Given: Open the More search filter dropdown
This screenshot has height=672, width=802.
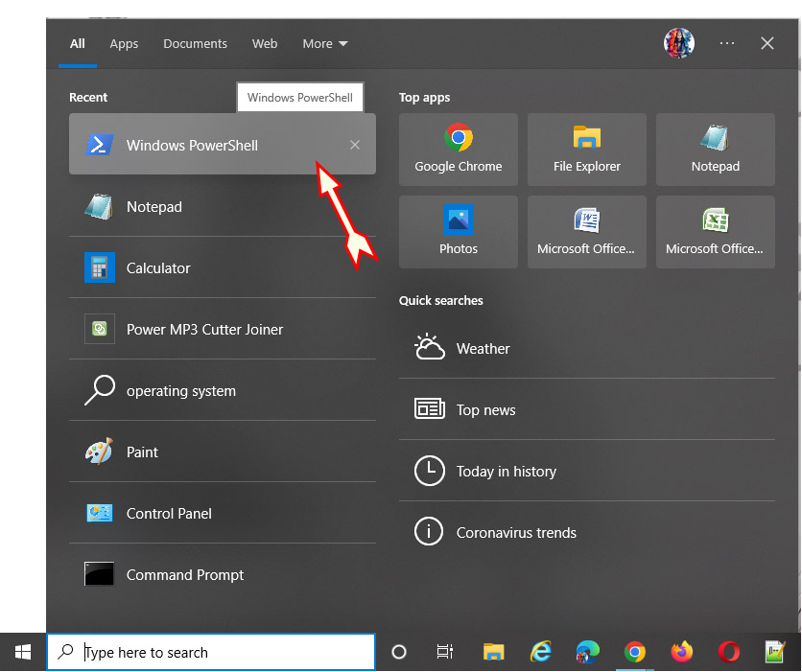Looking at the screenshot, I should click(x=324, y=43).
